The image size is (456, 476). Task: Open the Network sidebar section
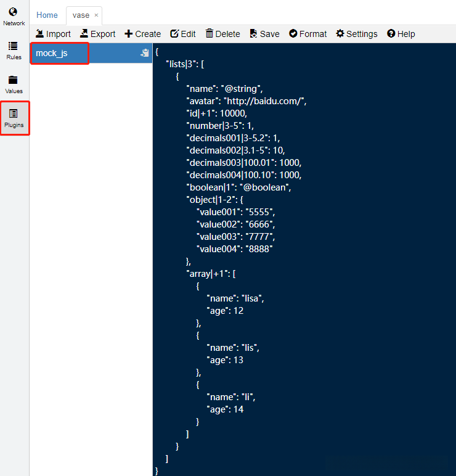click(x=14, y=17)
